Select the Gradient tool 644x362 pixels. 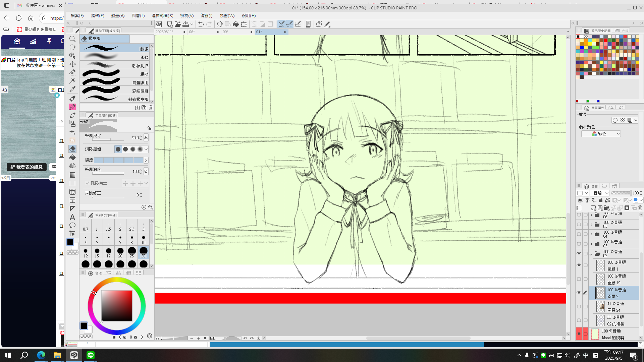tap(72, 175)
